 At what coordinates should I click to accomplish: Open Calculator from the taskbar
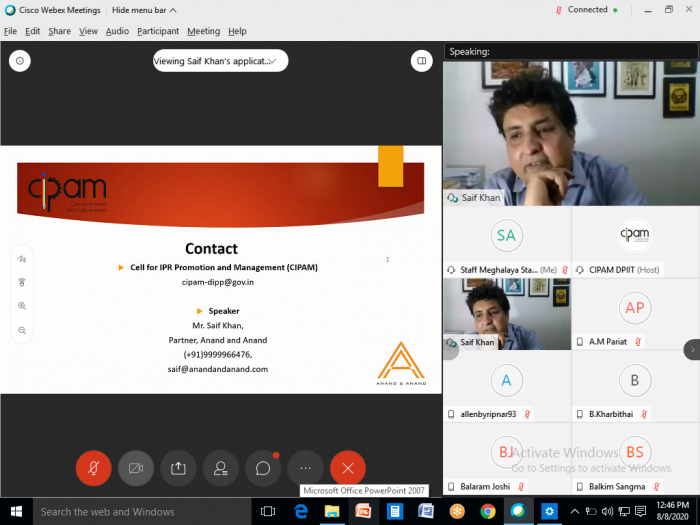click(395, 512)
